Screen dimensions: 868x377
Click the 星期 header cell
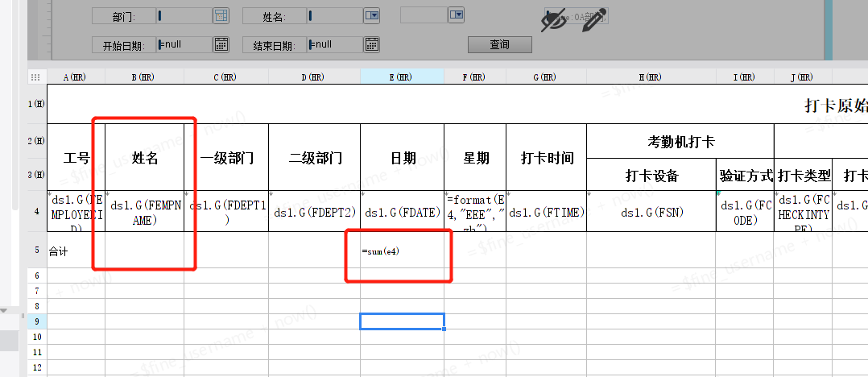click(x=474, y=157)
